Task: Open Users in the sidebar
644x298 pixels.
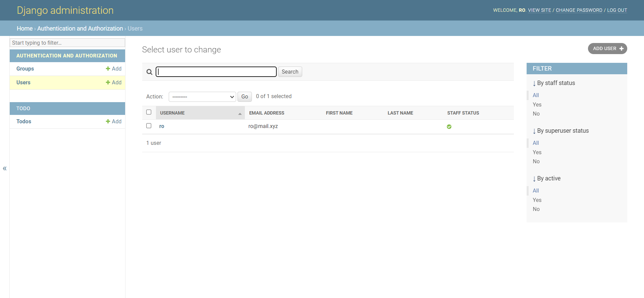Action: [23, 82]
